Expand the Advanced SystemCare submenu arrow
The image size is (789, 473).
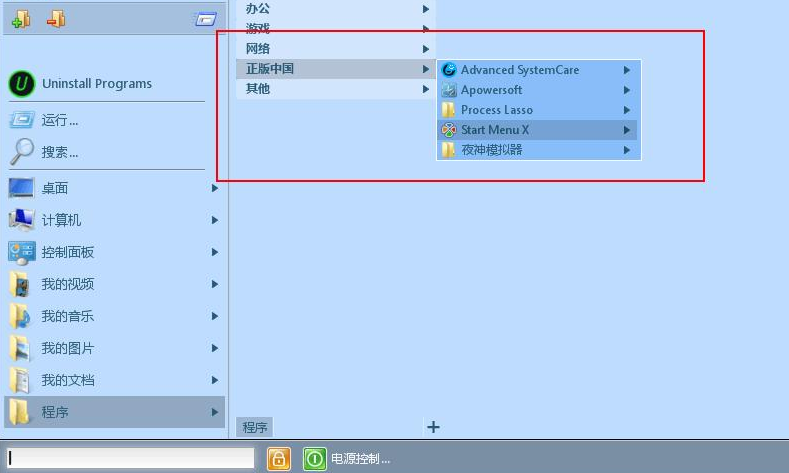pyautogui.click(x=626, y=70)
